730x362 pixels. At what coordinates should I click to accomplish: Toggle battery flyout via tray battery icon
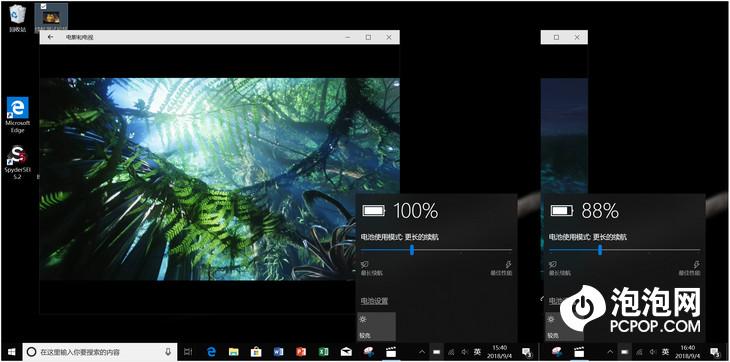[437, 351]
